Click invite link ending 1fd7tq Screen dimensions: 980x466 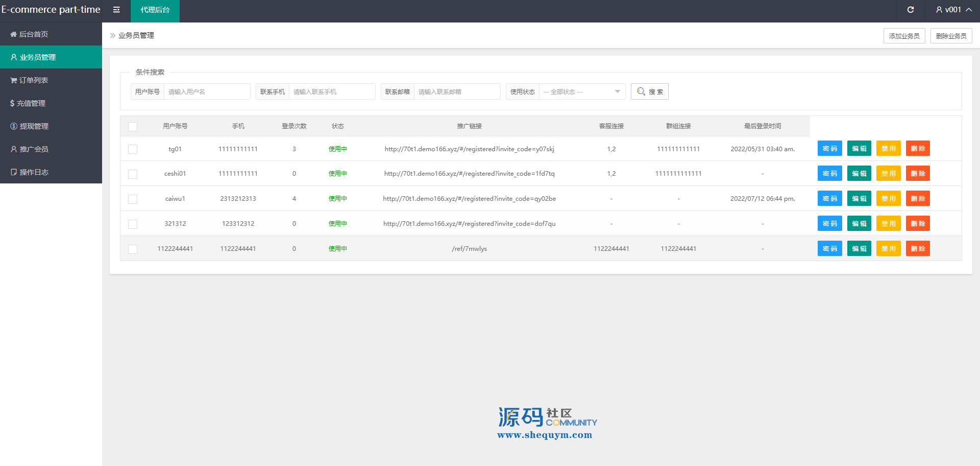tap(469, 174)
